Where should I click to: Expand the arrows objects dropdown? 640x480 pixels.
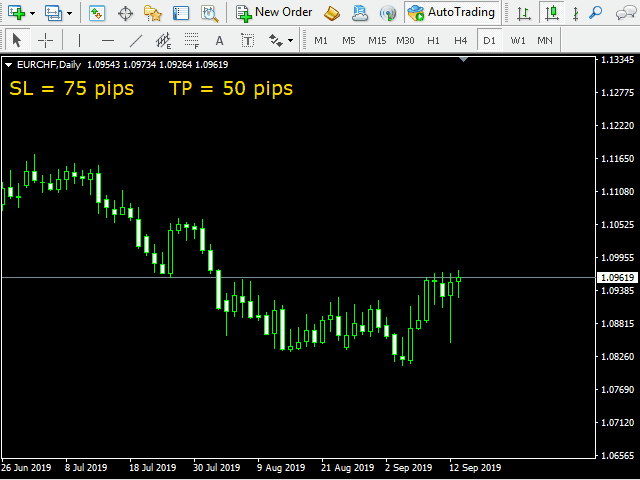point(290,40)
